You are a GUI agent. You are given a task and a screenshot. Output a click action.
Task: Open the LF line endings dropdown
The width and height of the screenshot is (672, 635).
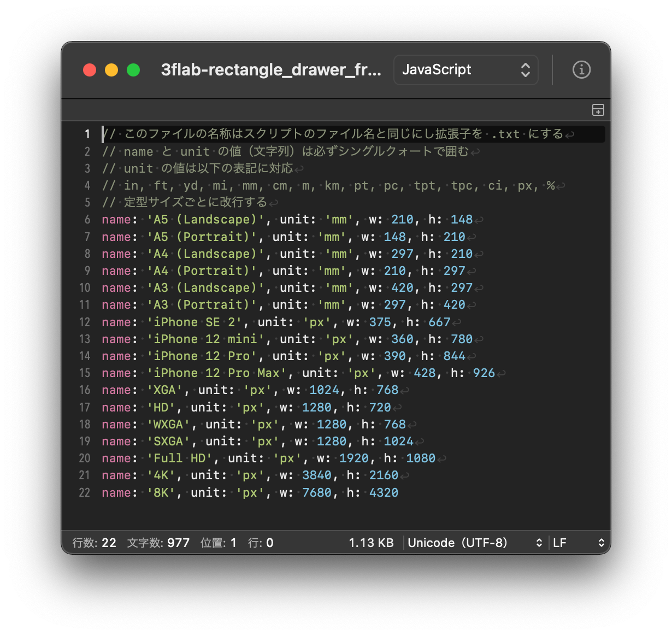coord(578,543)
